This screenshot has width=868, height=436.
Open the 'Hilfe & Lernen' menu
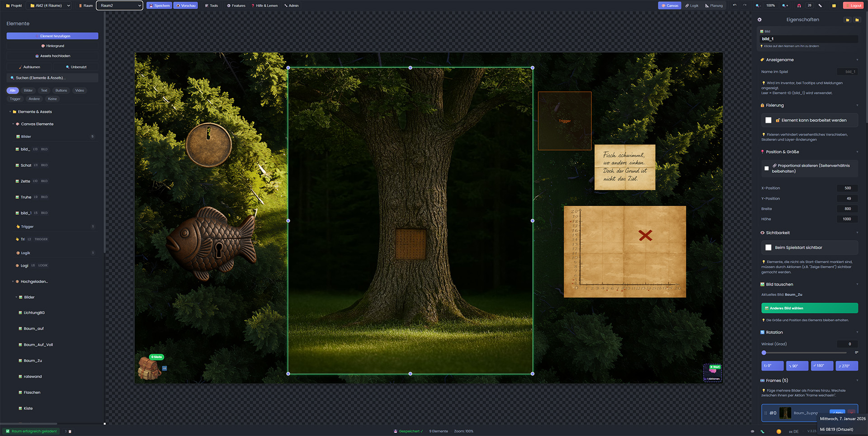264,5
